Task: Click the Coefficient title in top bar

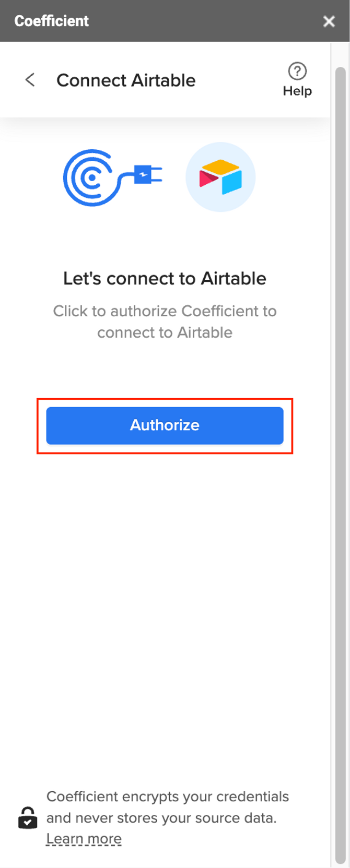Action: (52, 21)
